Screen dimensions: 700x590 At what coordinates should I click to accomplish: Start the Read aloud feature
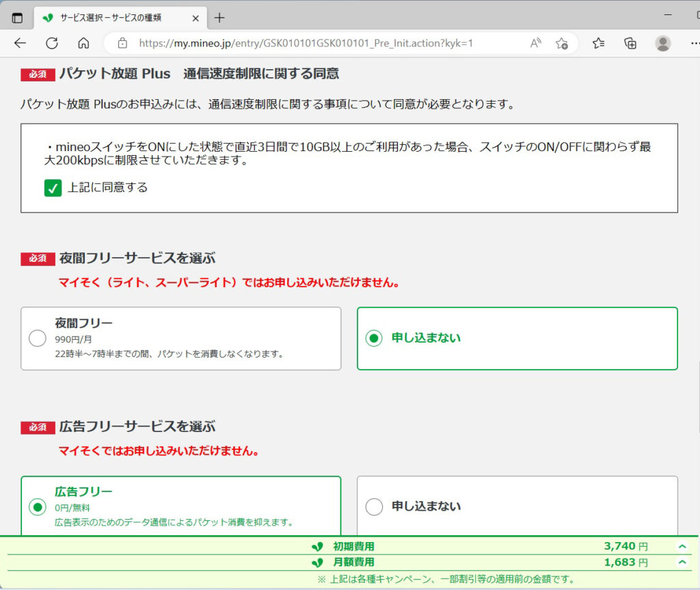(535, 43)
